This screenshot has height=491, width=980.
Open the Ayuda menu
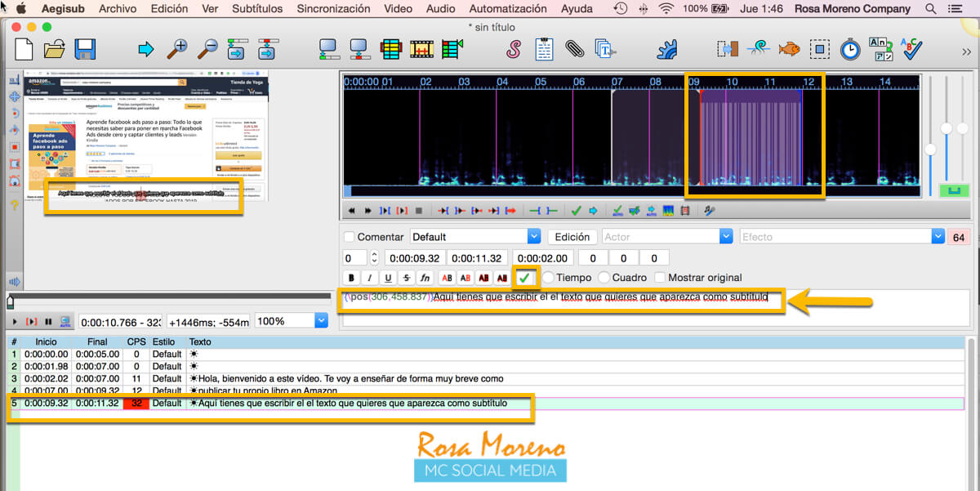click(577, 9)
